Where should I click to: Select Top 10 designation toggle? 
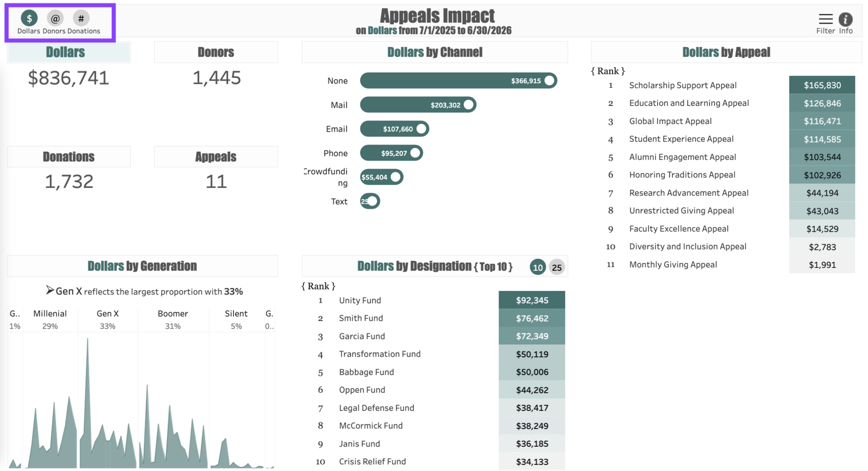coord(537,267)
